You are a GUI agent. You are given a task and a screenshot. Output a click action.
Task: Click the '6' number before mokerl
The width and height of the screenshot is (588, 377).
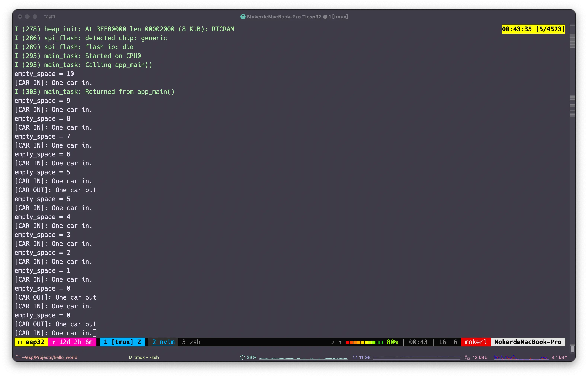[x=455, y=342]
